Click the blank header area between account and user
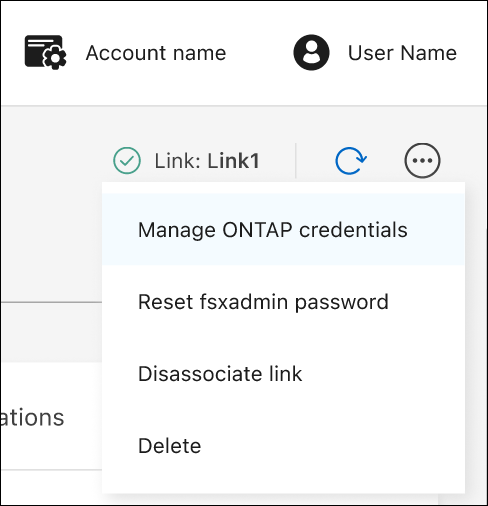Screen dimensions: 488x506 click(x=260, y=53)
